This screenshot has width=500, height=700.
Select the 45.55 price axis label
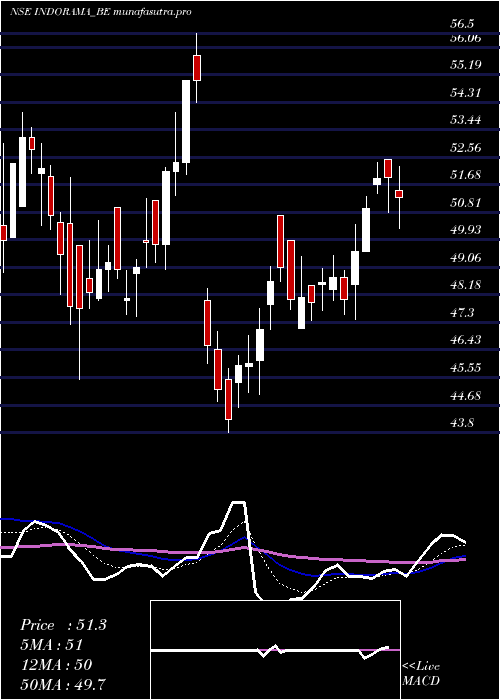466,367
